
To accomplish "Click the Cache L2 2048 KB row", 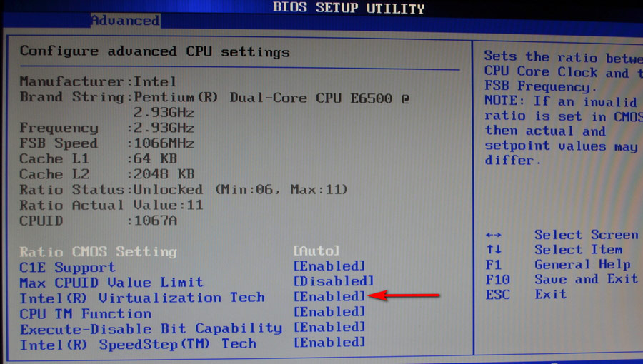I will (x=107, y=174).
